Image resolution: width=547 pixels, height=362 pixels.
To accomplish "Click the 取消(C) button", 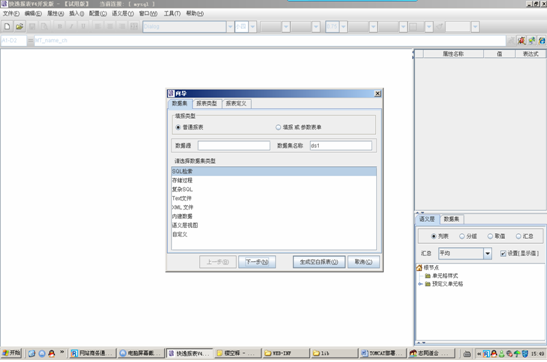I will coord(364,262).
